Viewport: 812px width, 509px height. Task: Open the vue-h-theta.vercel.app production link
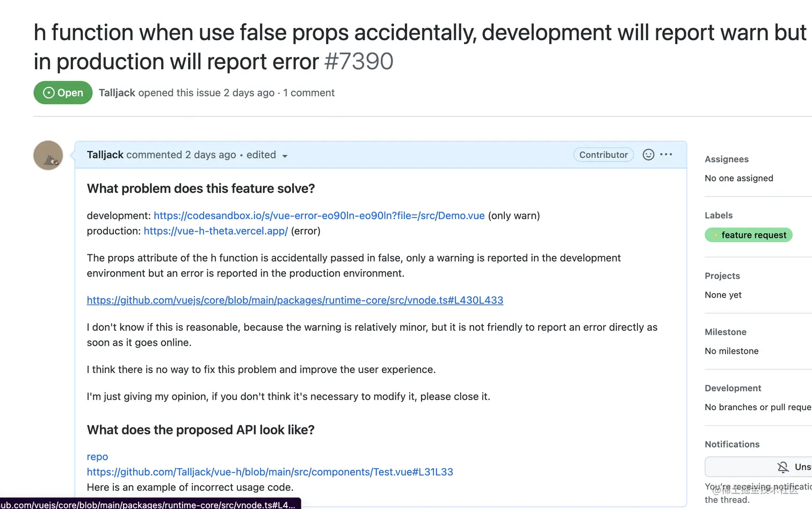(216, 231)
